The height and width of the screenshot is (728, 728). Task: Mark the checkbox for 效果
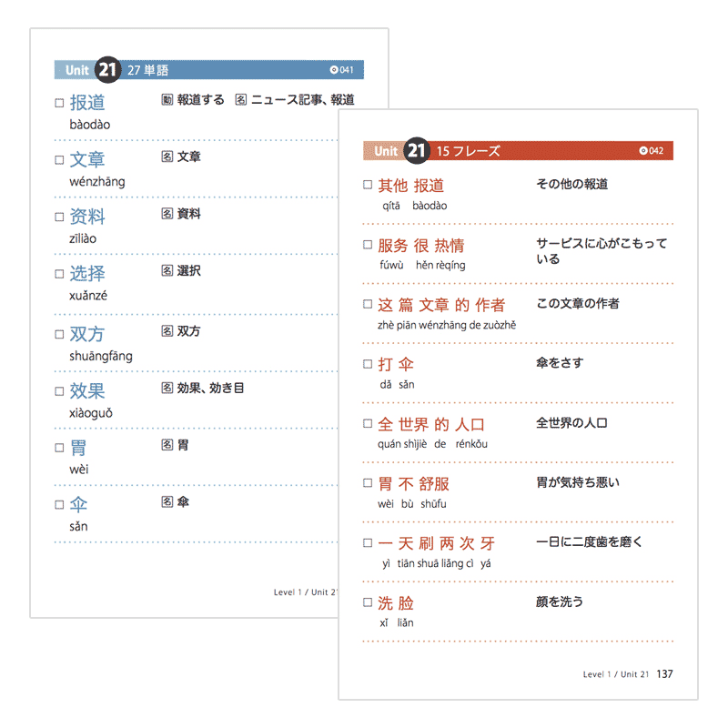pos(59,391)
